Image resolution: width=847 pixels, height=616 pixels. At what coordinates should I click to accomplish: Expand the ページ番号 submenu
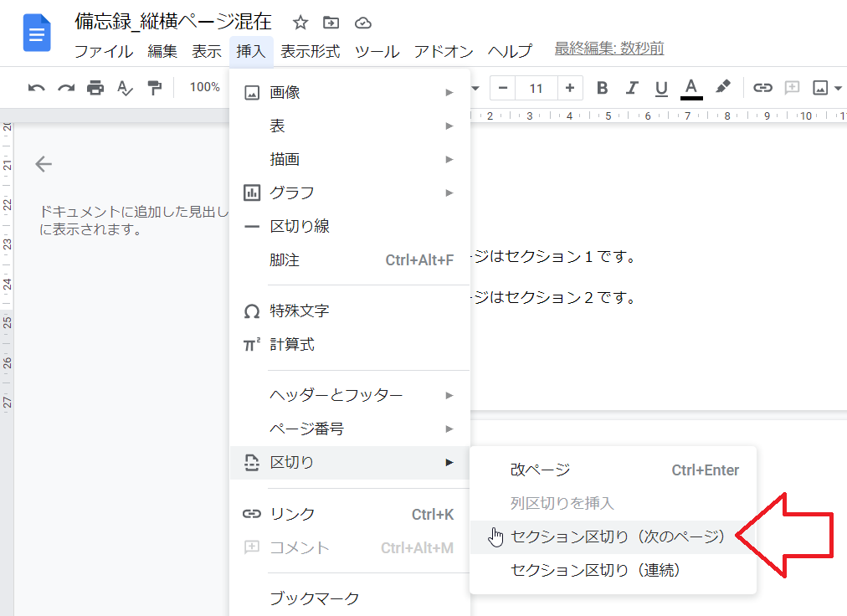tap(350, 429)
